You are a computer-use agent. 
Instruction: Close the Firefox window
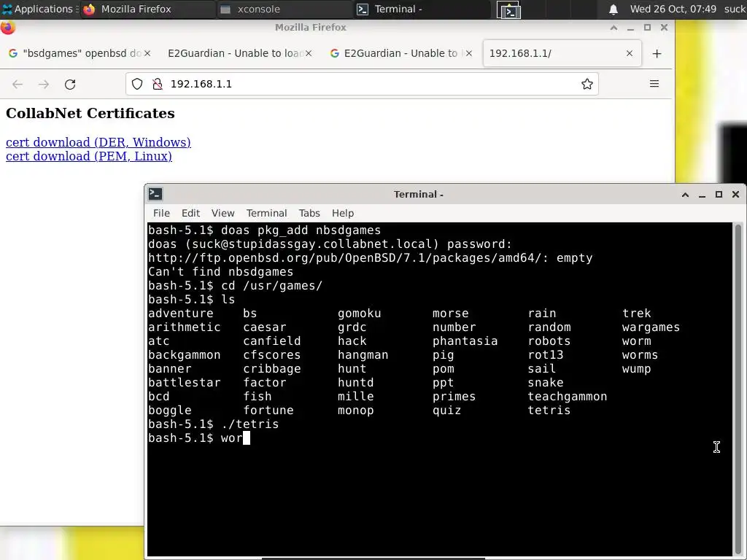[x=664, y=28]
